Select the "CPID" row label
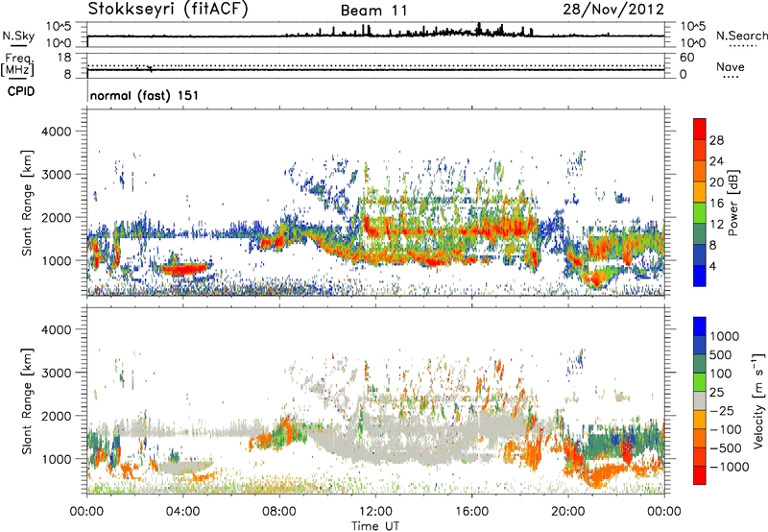The image size is (768, 532). click(x=20, y=91)
